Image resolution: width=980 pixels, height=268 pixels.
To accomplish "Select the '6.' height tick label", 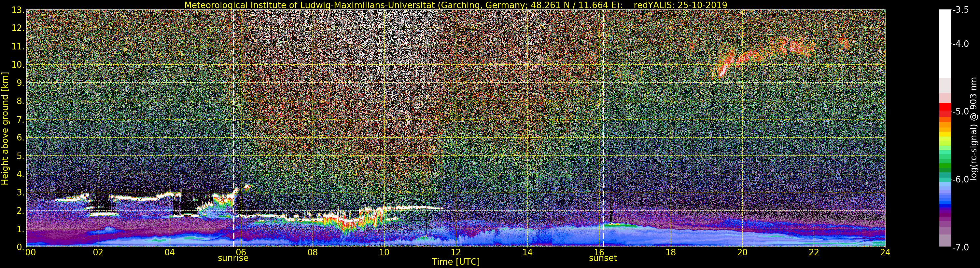I will [x=20, y=138].
